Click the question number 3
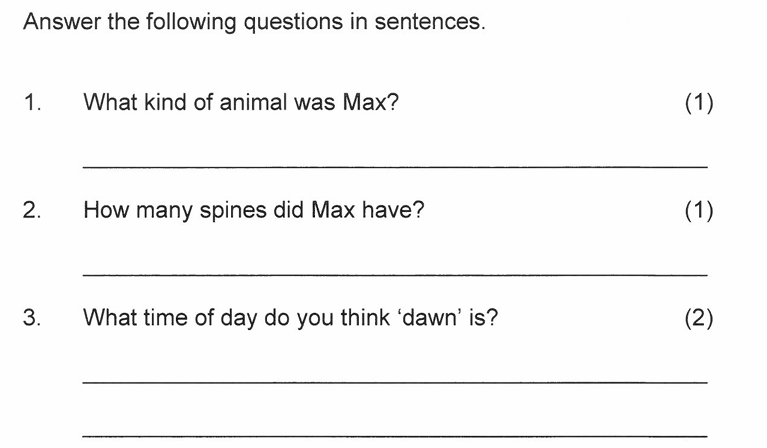Image resolution: width=767 pixels, height=448 pixels. (32, 319)
